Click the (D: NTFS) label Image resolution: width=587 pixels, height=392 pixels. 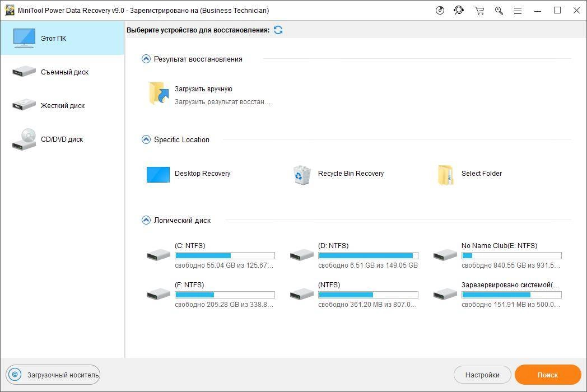coord(333,246)
